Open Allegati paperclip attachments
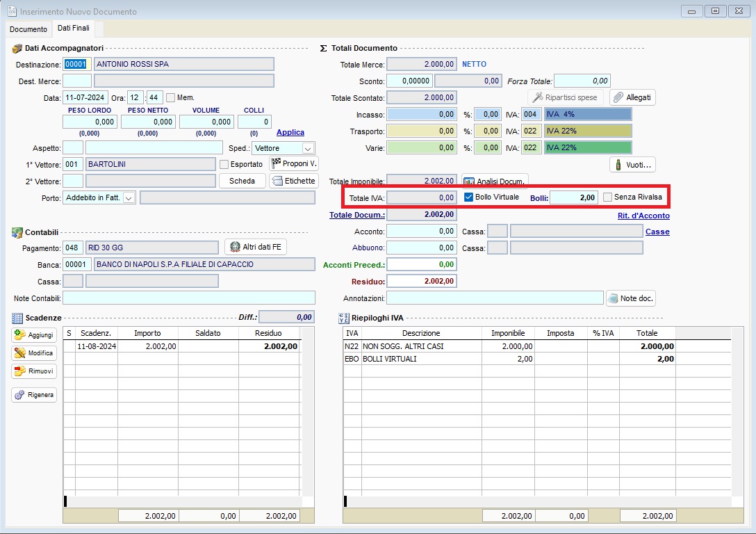The width and height of the screenshot is (756, 534). pyautogui.click(x=632, y=97)
